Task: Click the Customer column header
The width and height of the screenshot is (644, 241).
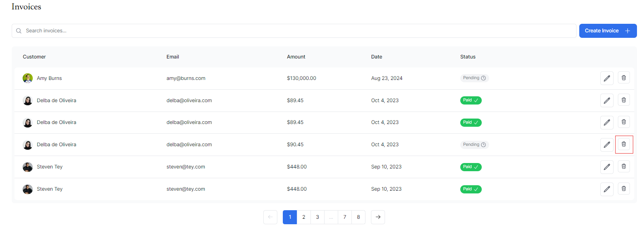Action: point(34,57)
